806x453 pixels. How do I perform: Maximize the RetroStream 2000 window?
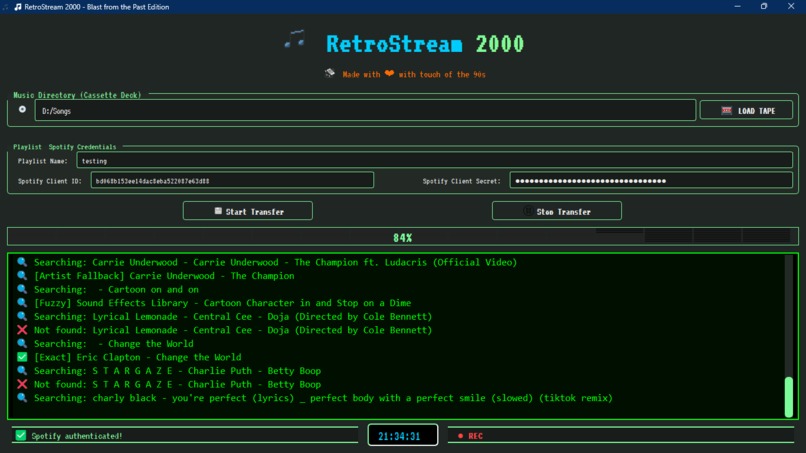coord(764,6)
